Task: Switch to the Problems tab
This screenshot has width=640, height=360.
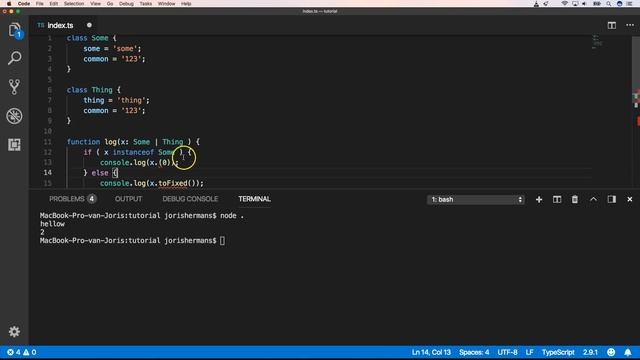Action: click(x=72, y=199)
